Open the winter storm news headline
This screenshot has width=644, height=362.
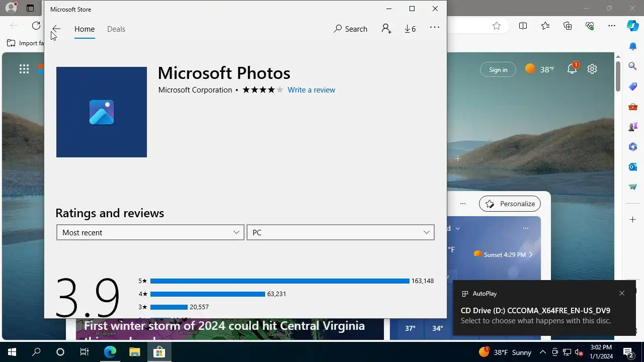pyautogui.click(x=224, y=326)
